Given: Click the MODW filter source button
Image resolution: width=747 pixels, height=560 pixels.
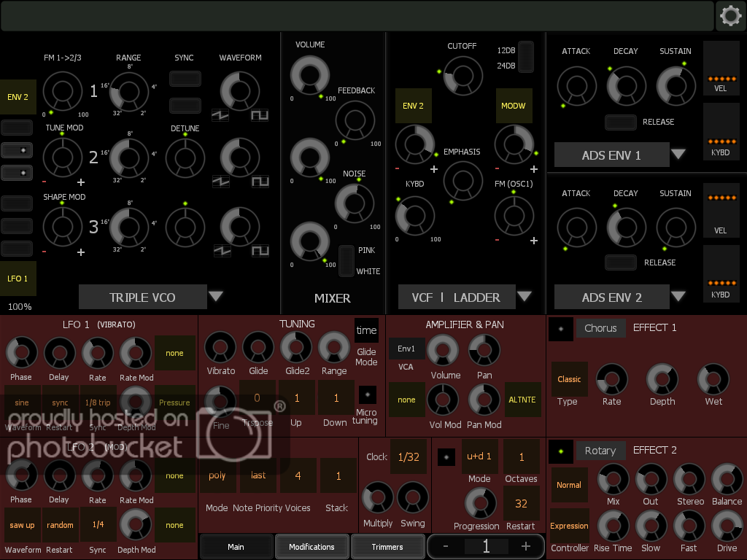Looking at the screenshot, I should (x=514, y=106).
